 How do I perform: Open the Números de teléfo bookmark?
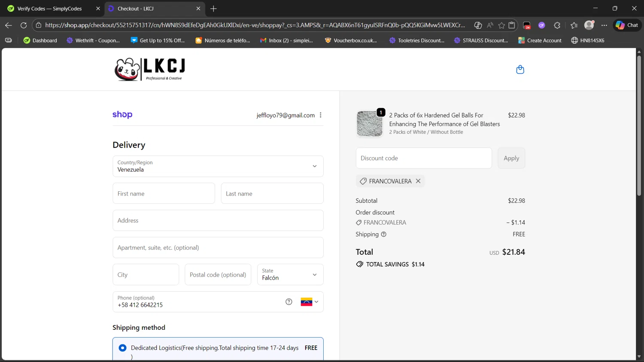[222, 40]
